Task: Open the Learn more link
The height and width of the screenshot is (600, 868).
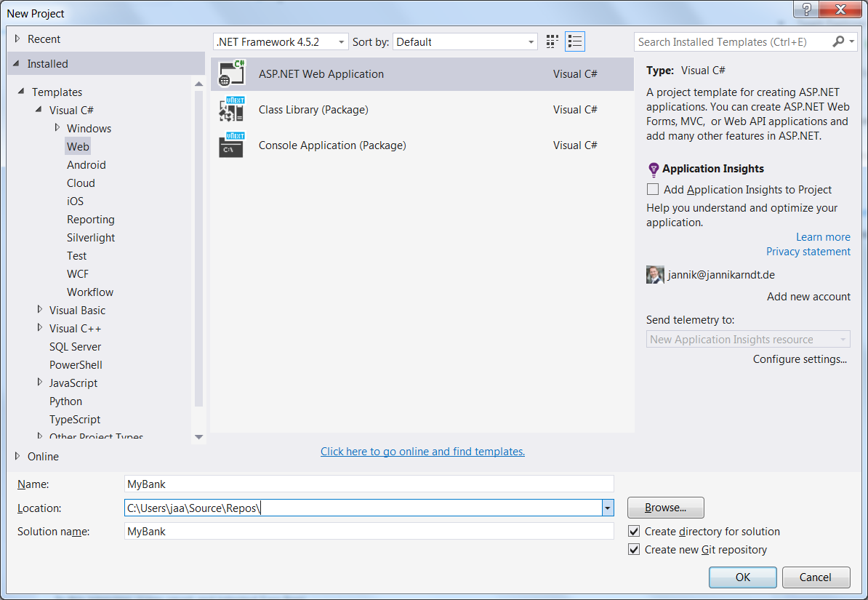Action: click(x=823, y=236)
